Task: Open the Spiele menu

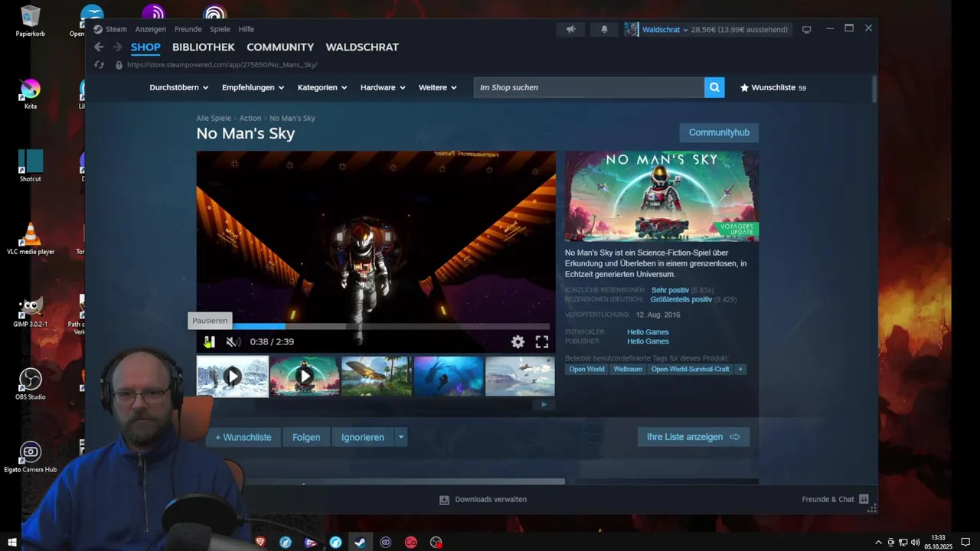Action: (x=220, y=29)
